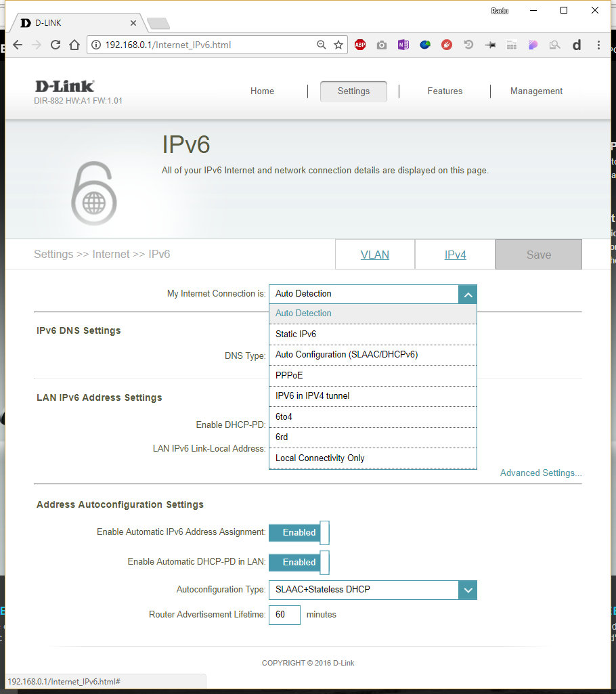Image resolution: width=616 pixels, height=694 pixels.
Task: Select the 6to4 option
Action: tap(372, 416)
